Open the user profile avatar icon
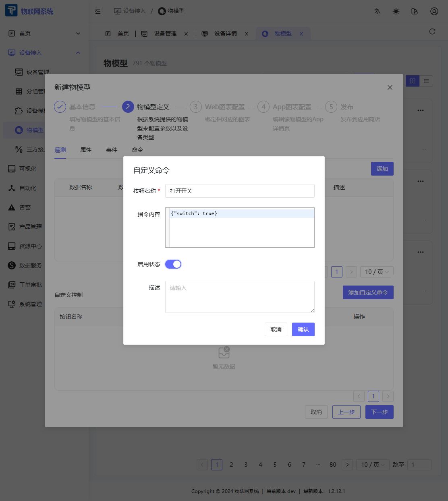The image size is (448, 501). click(x=434, y=11)
